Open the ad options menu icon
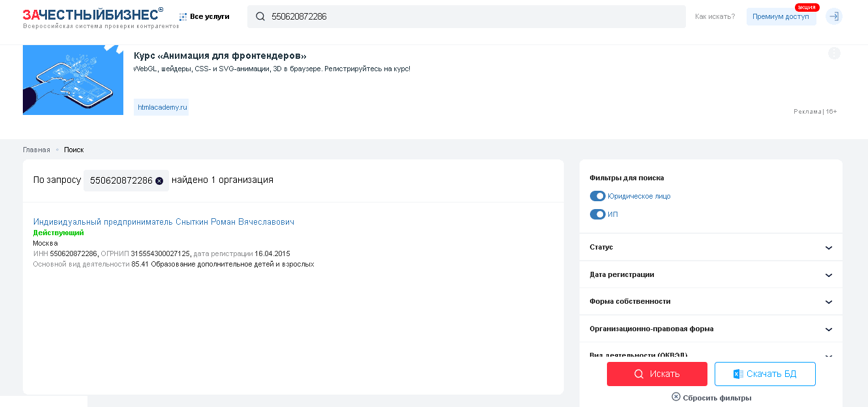 (834, 54)
